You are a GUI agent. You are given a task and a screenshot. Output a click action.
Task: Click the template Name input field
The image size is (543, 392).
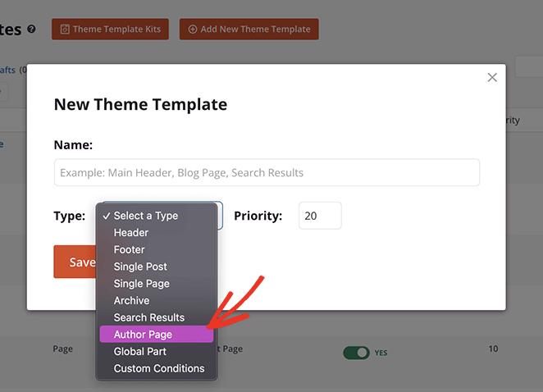267,172
